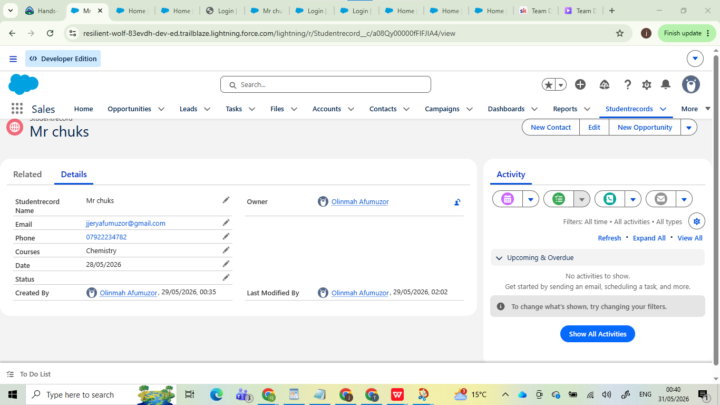Click Log a Call phone icon
Screen dimensions: 720x405
pos(610,199)
